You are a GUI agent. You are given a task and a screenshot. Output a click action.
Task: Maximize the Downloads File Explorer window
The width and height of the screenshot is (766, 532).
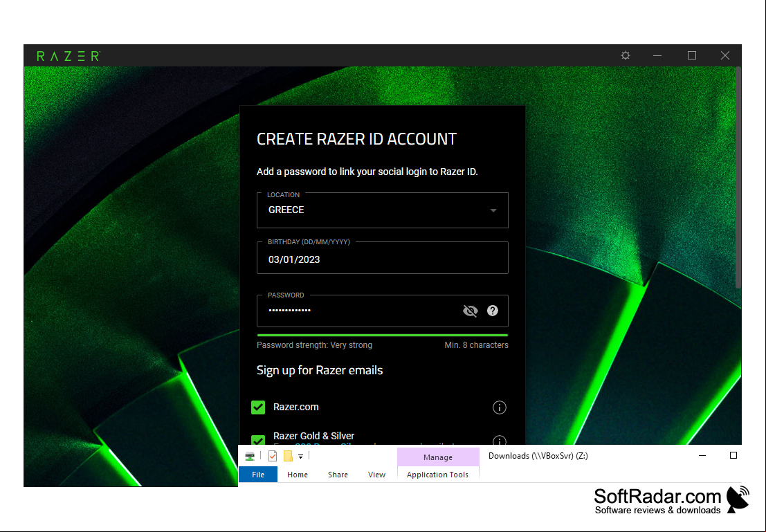733,456
